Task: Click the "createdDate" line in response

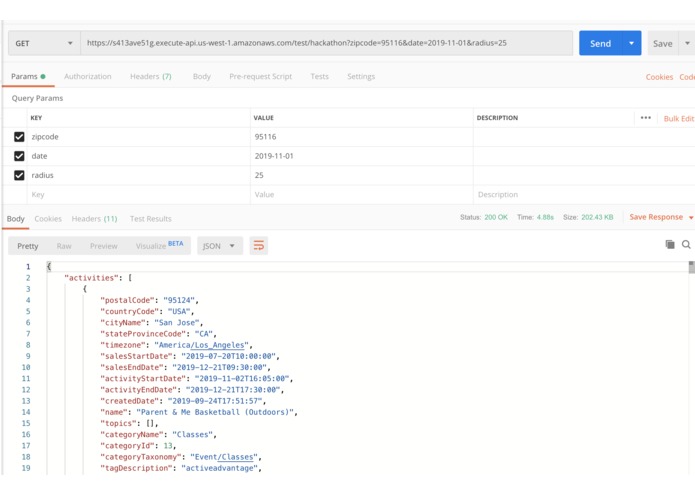Action: [183, 401]
